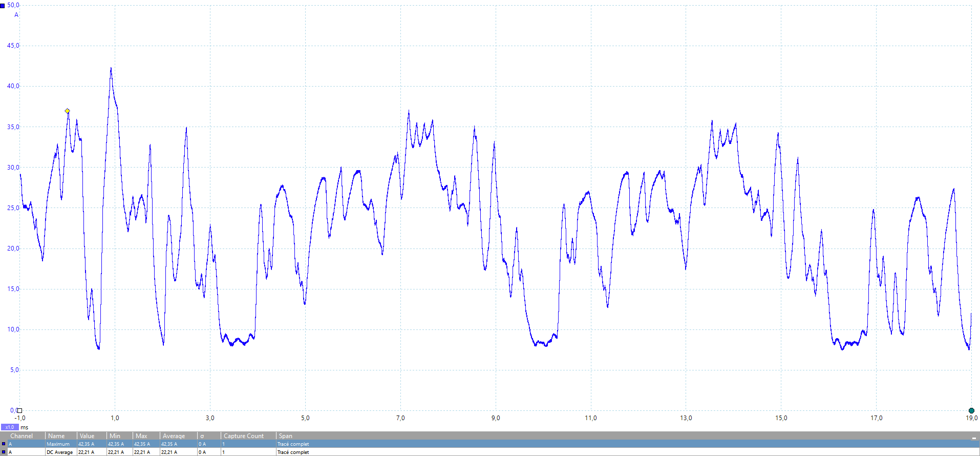Click the Name column header
Image resolution: width=980 pixels, height=456 pixels.
(x=56, y=436)
